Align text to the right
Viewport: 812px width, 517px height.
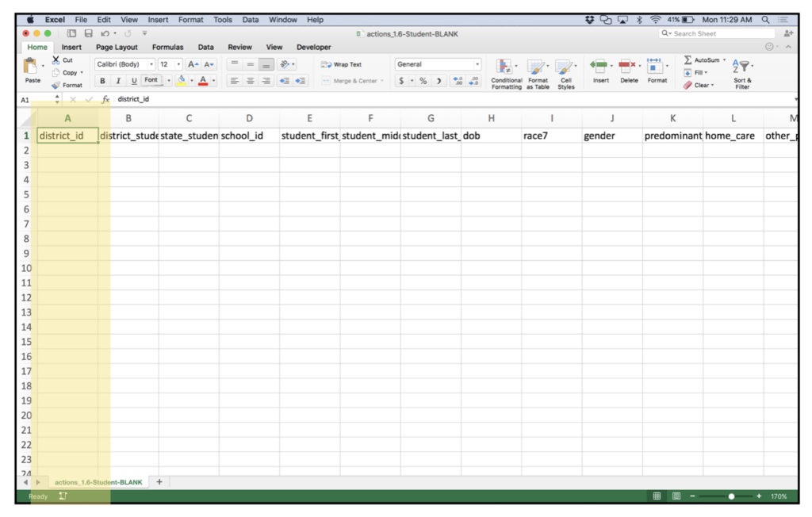(266, 81)
